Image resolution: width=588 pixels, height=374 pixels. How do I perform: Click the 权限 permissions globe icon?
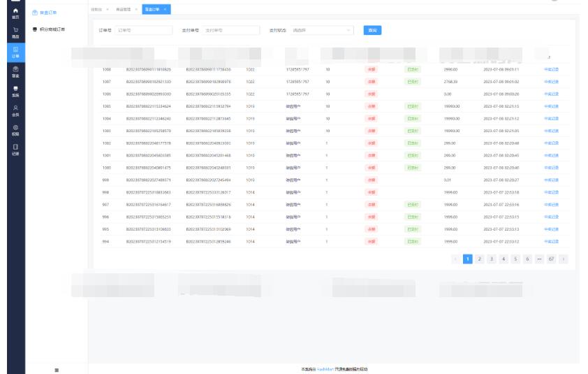(15, 130)
